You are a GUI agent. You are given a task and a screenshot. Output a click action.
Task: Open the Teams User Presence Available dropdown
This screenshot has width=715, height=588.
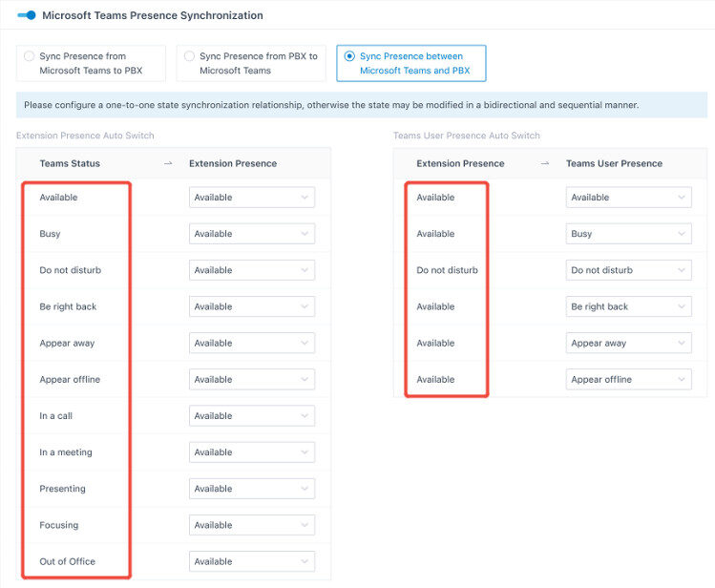(x=629, y=198)
